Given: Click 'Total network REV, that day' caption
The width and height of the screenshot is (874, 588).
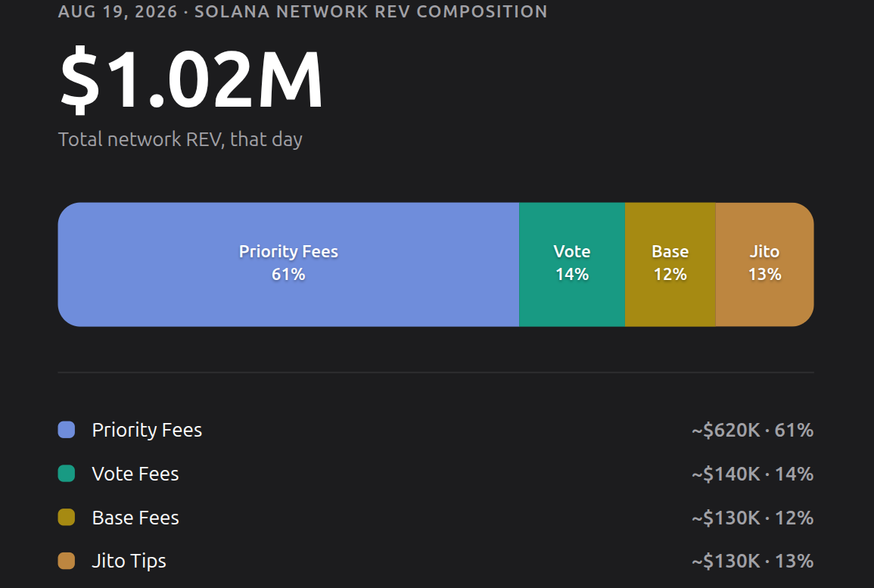Looking at the screenshot, I should coord(180,139).
